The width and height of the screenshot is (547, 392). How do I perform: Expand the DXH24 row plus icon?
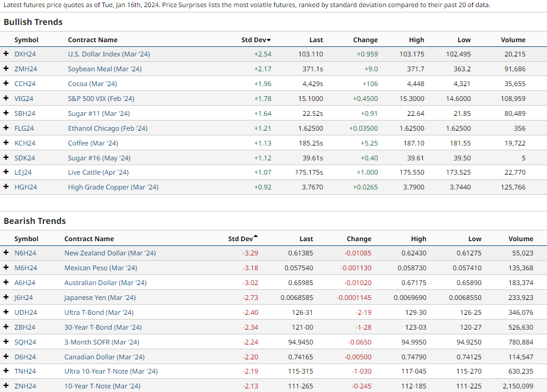(6, 54)
